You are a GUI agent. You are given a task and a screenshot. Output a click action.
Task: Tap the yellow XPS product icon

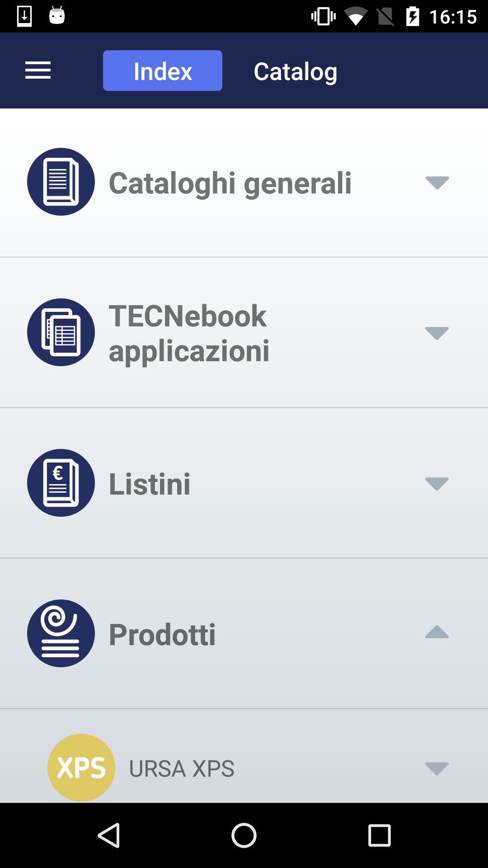(x=81, y=768)
